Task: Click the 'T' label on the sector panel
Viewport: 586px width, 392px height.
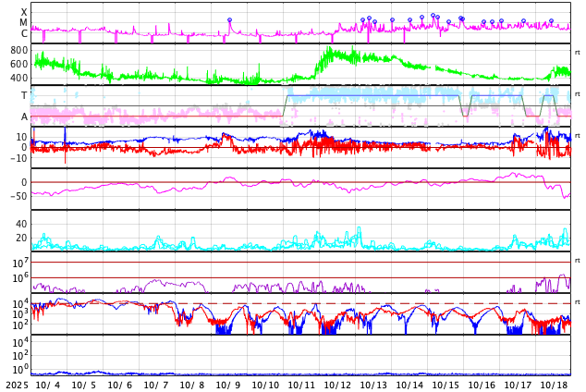Action: coord(24,96)
